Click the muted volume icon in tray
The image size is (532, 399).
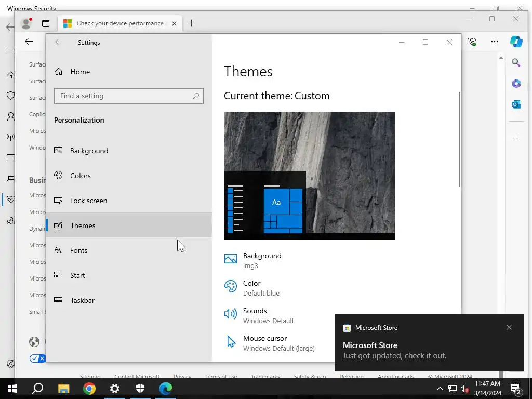tap(465, 389)
